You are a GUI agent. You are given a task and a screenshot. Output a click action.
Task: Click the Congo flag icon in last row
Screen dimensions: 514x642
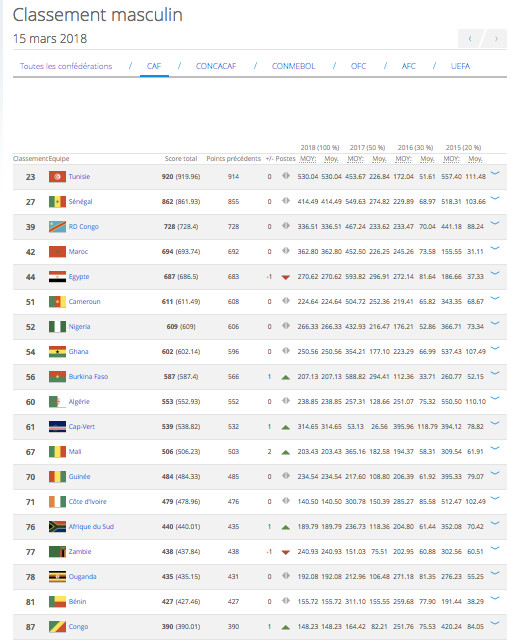[x=57, y=626]
